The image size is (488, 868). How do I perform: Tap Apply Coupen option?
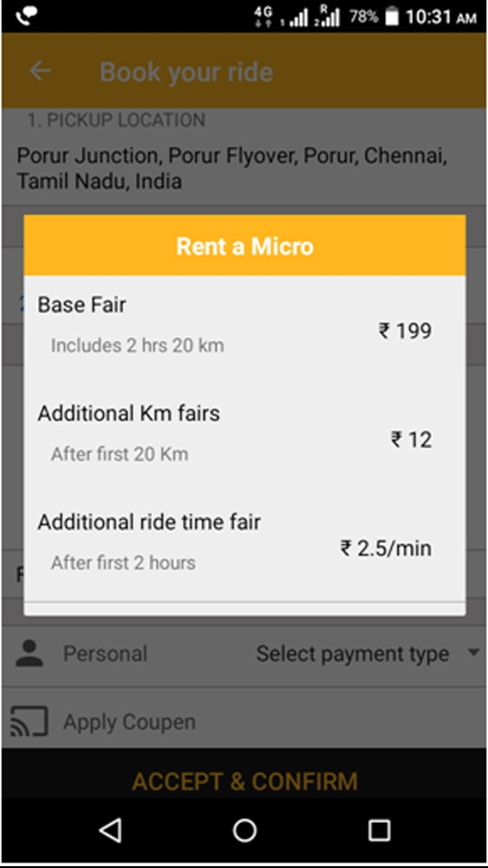(129, 722)
